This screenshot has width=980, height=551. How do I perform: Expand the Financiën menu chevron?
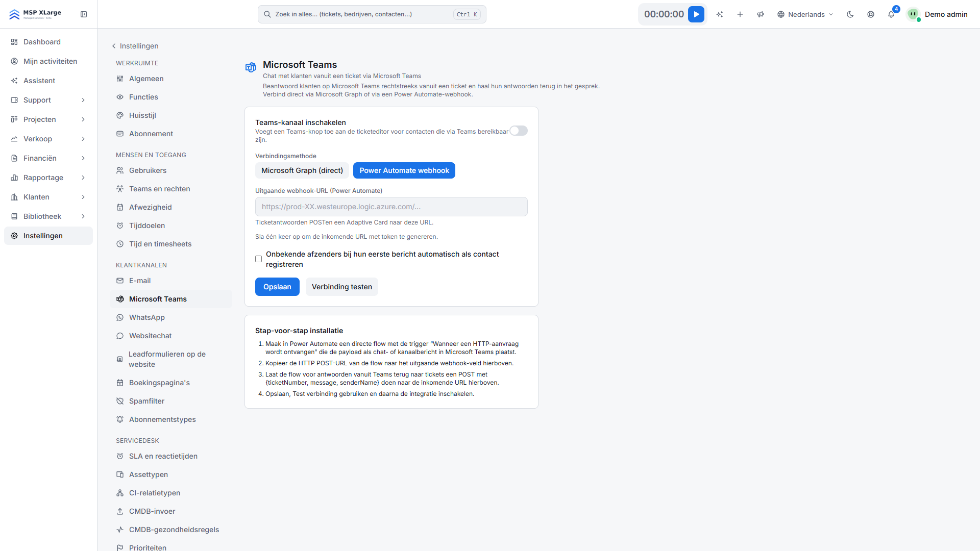click(x=83, y=158)
